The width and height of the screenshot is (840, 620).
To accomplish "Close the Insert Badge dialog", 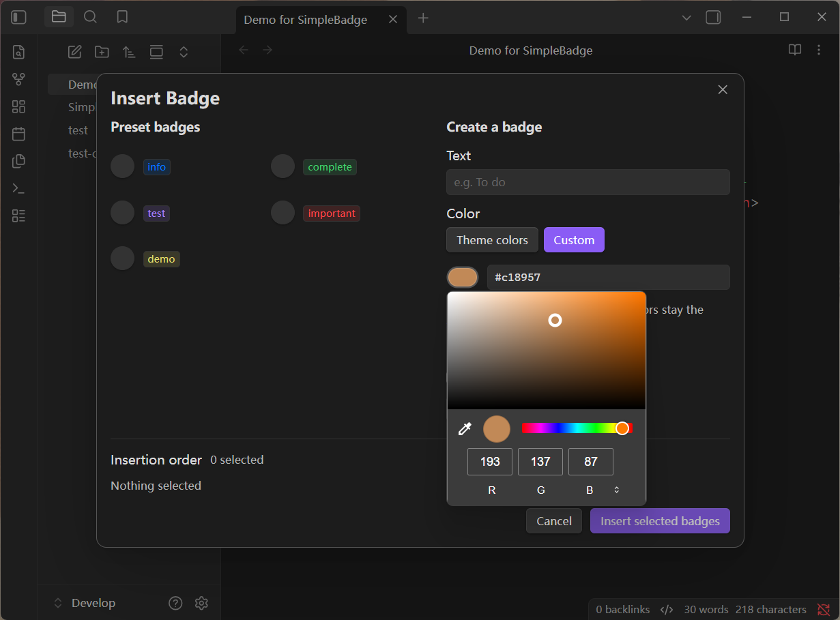I will pyautogui.click(x=723, y=89).
